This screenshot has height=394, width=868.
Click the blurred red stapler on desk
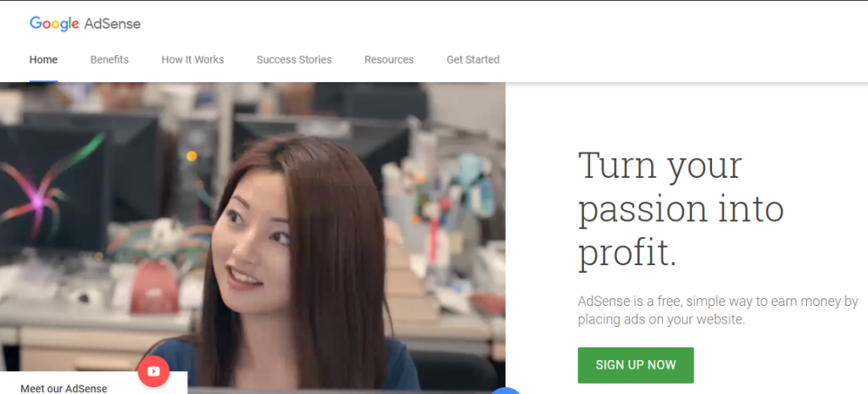[155, 288]
